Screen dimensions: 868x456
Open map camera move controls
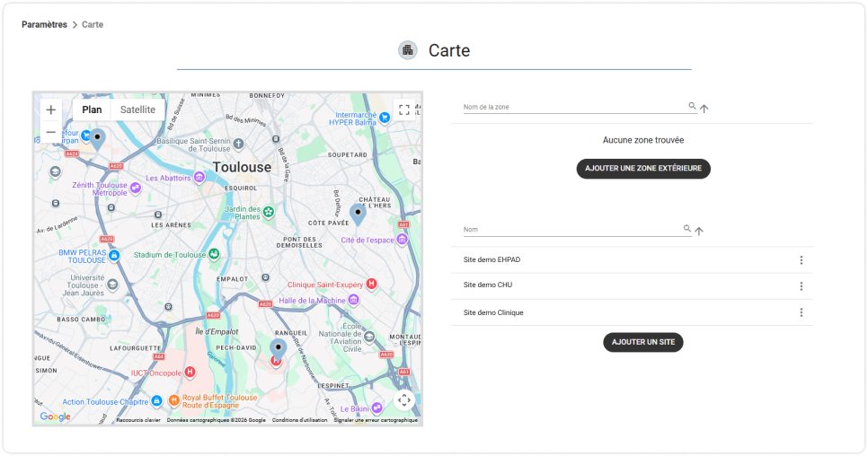pyautogui.click(x=404, y=399)
